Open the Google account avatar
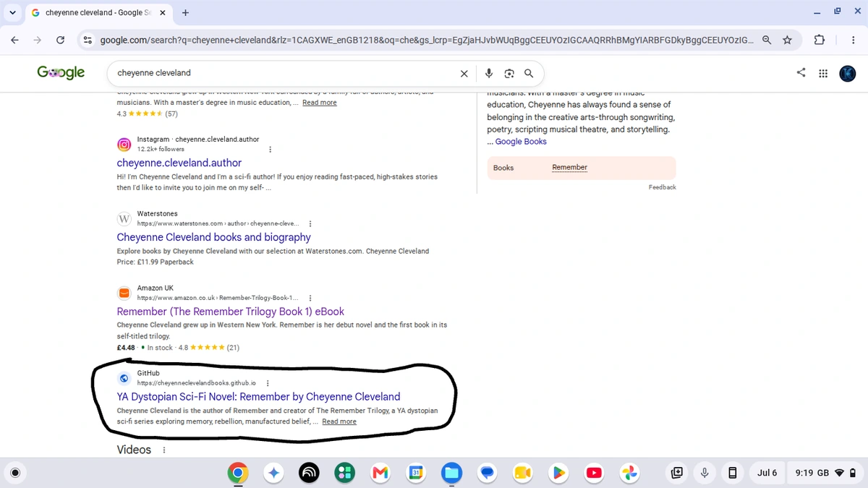The height and width of the screenshot is (488, 868). 848,73
